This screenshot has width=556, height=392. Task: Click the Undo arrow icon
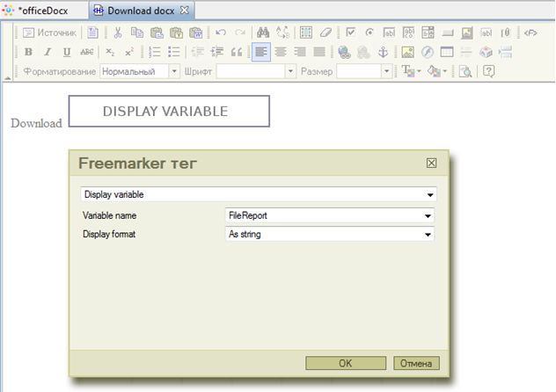tap(220, 33)
